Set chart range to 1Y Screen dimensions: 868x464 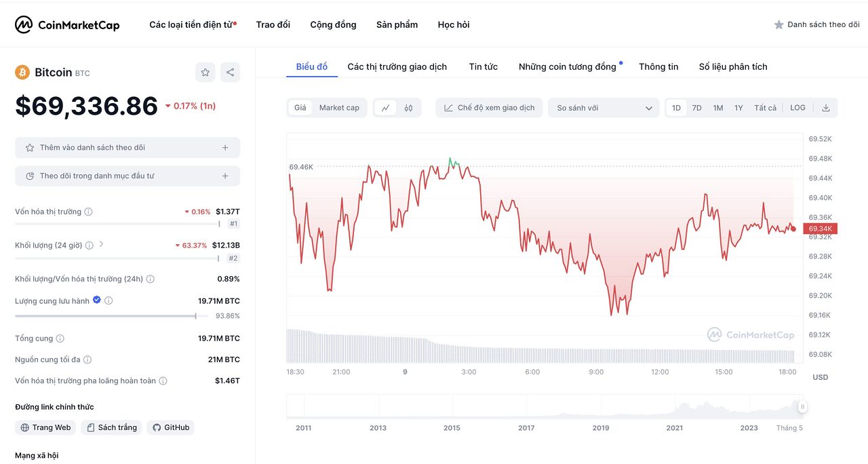pyautogui.click(x=738, y=108)
